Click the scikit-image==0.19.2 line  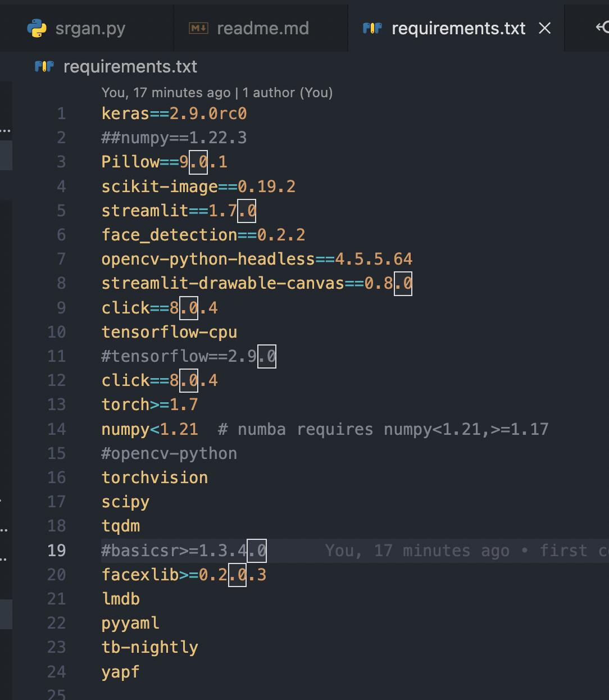(198, 186)
